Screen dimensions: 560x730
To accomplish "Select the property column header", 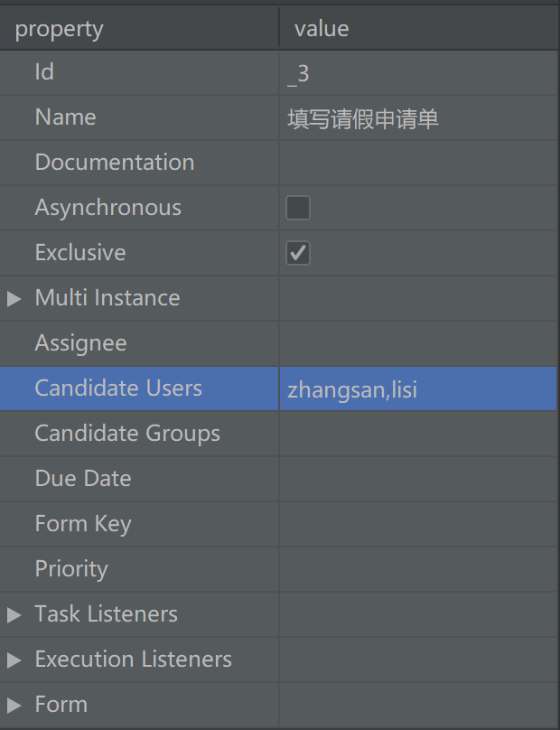I will (139, 28).
